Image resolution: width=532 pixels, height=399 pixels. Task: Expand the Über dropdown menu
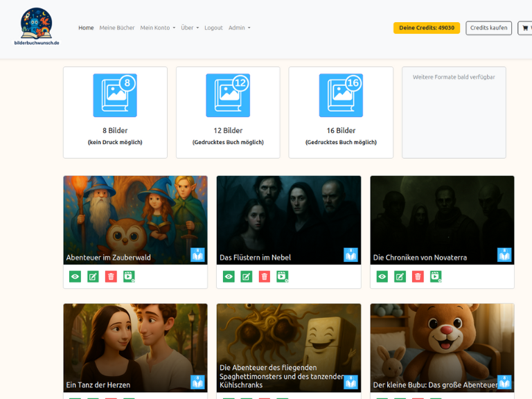pyautogui.click(x=190, y=28)
